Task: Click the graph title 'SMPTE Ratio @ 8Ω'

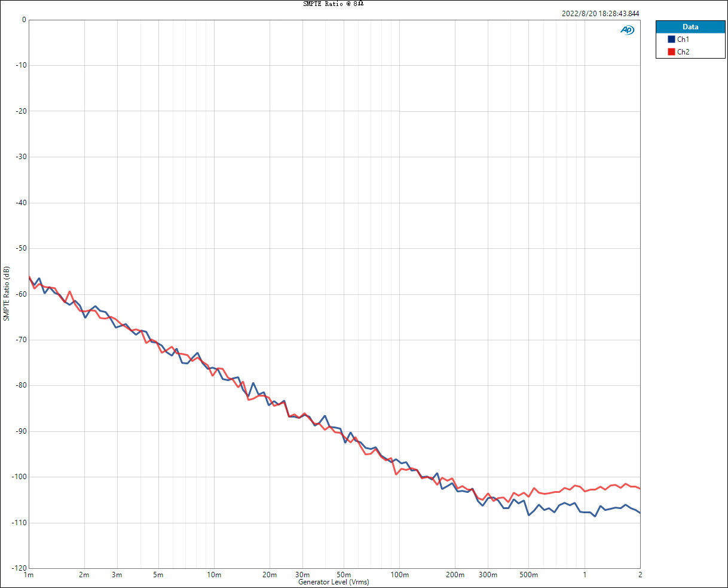Action: click(x=333, y=4)
